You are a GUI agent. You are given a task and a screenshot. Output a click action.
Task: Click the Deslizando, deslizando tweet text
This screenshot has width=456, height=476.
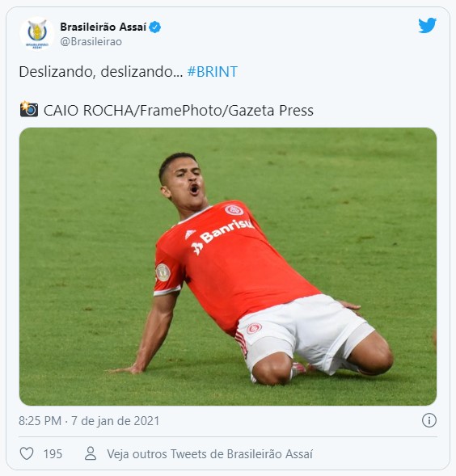pos(101,72)
